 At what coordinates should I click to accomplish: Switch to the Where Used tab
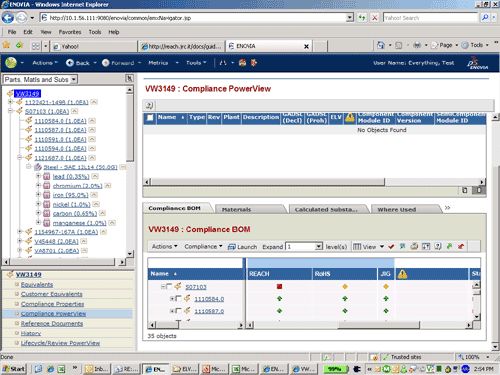pyautogui.click(x=406, y=209)
